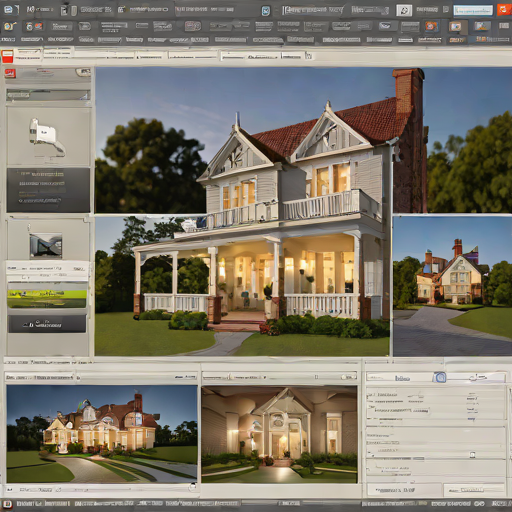Click the blue square icon in top toolbar center
This screenshot has height=512, width=512.
tap(266, 11)
